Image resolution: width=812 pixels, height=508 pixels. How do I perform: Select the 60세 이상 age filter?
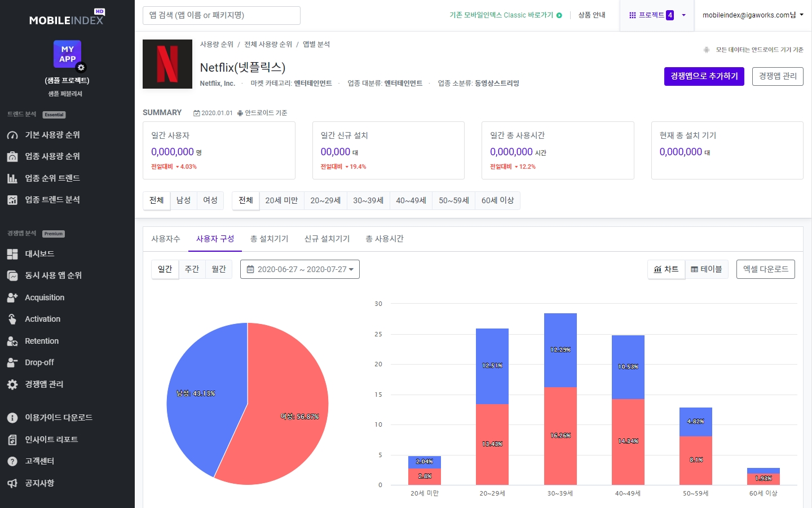pyautogui.click(x=497, y=200)
